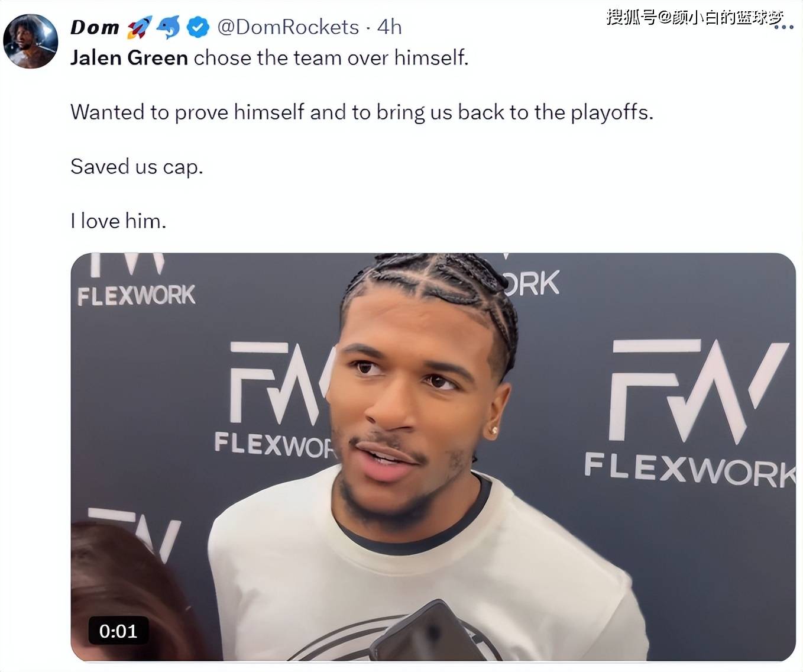The image size is (803, 672).
Task: Click the blue verified checkmark badge
Action: (198, 27)
